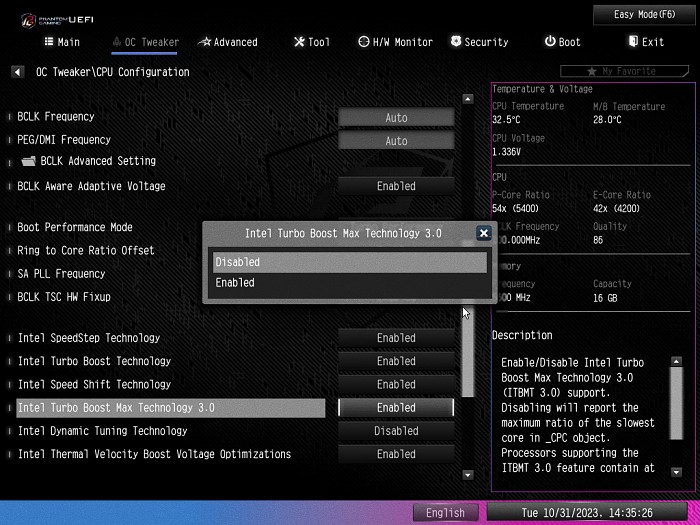
Task: Click the Quality 86 value
Action: tap(598, 240)
